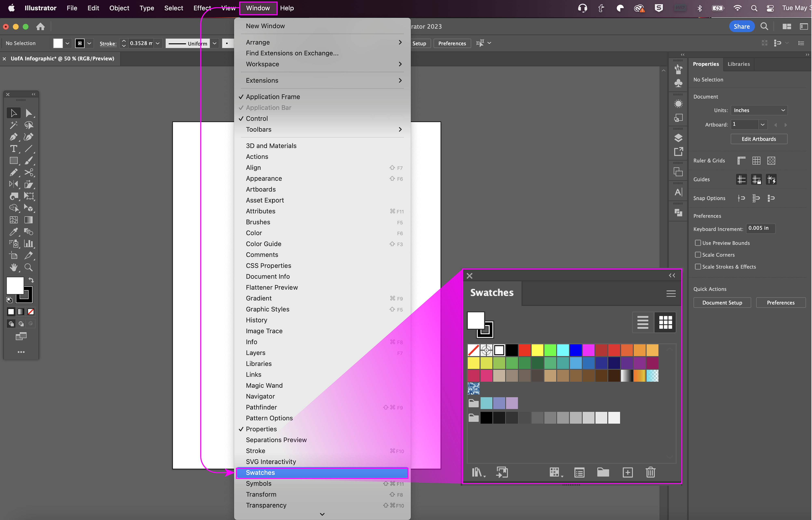Open the Swatch Libraries menu icon
The image size is (812, 520).
(x=477, y=472)
